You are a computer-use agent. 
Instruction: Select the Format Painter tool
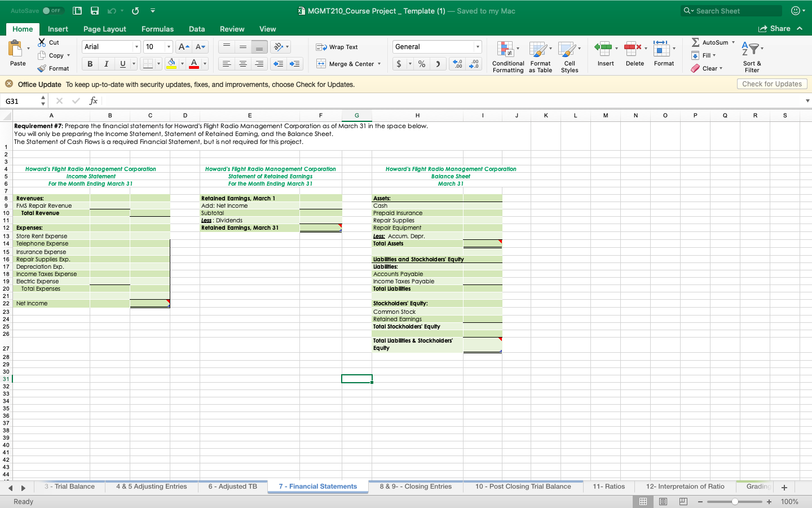(x=55, y=68)
